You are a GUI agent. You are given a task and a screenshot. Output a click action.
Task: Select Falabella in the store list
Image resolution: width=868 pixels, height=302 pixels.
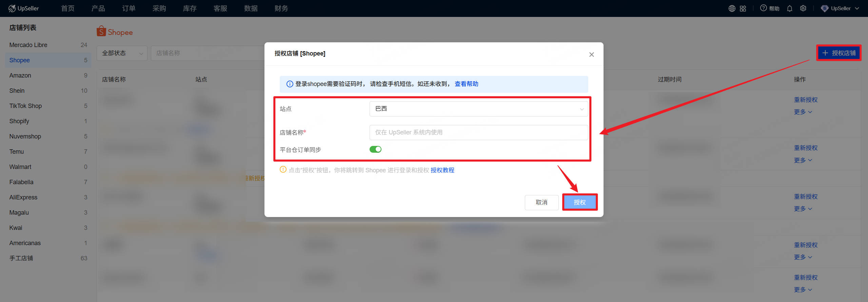(x=48, y=182)
